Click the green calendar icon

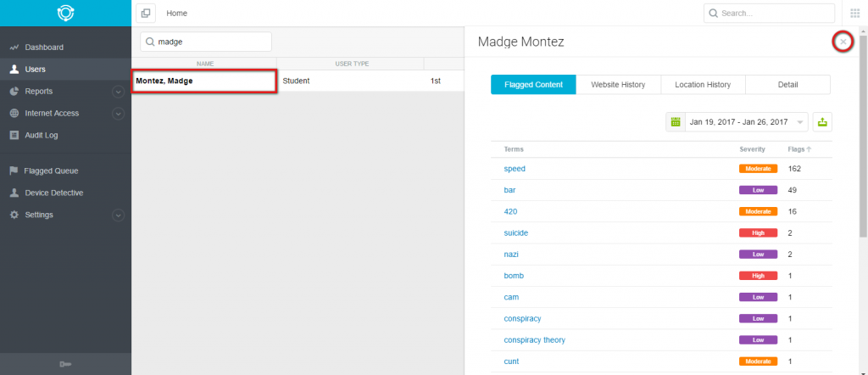point(676,122)
